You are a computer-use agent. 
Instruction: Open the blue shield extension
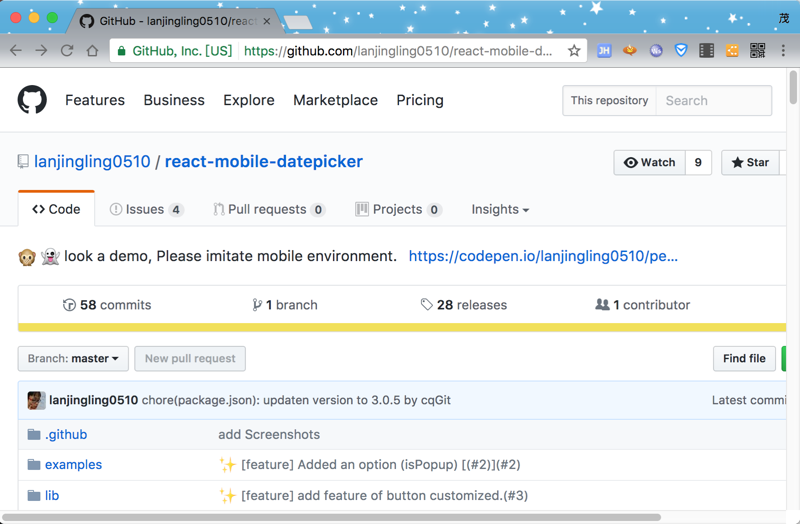tap(681, 51)
